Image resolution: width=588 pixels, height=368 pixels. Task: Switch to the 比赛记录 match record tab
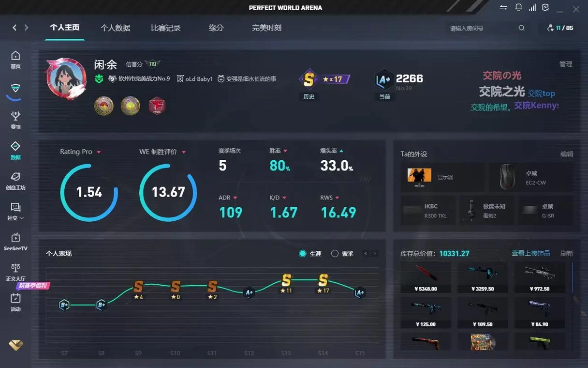pyautogui.click(x=165, y=28)
